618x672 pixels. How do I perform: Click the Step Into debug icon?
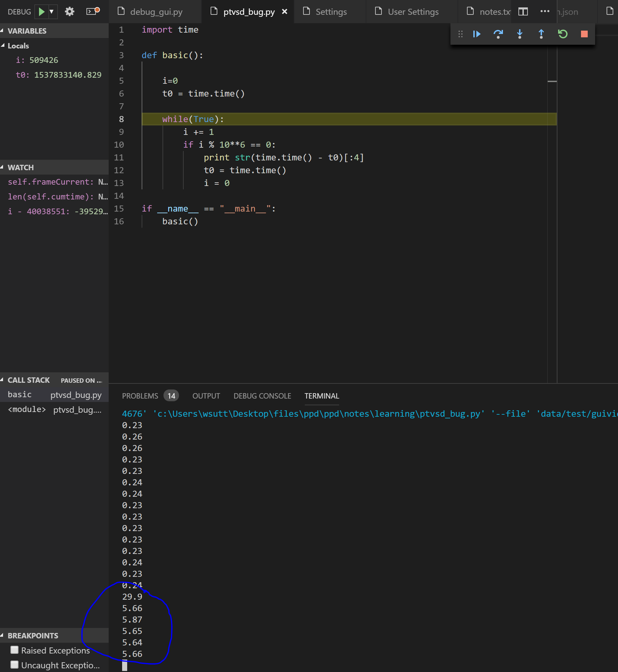519,34
